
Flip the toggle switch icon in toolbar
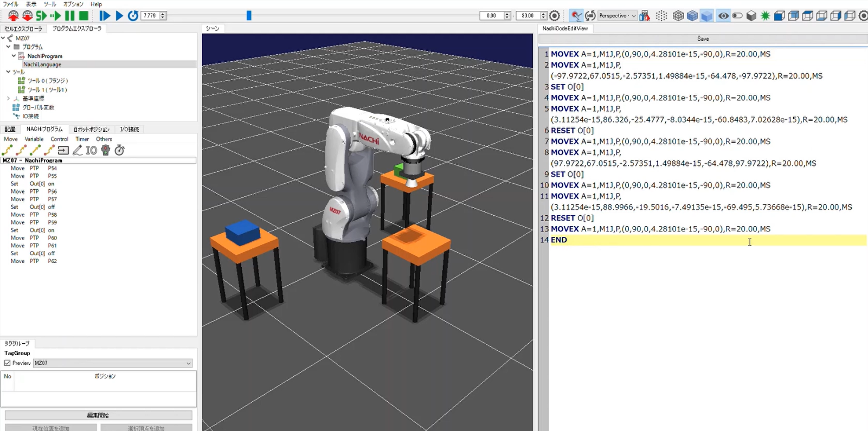737,16
